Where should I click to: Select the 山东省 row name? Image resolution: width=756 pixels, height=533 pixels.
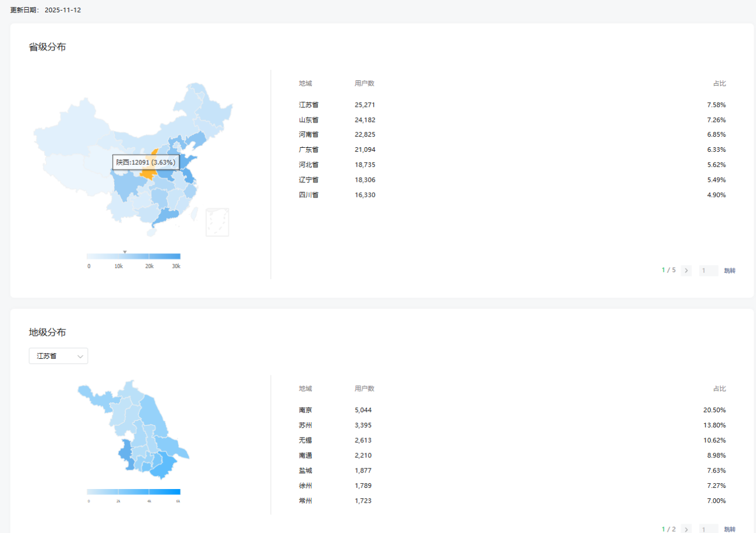(x=308, y=120)
